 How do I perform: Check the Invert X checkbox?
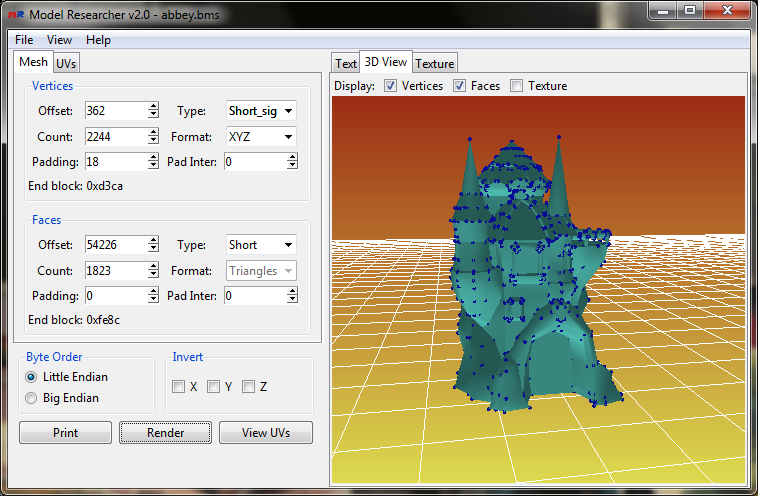[x=178, y=387]
